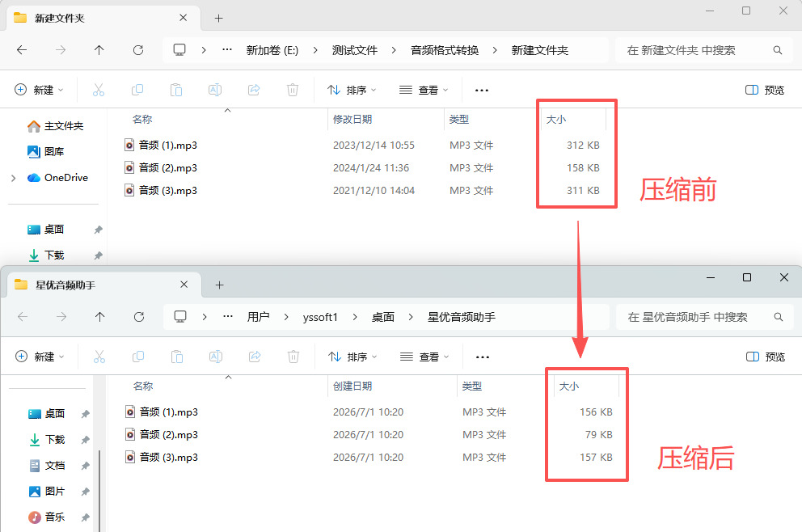Image resolution: width=802 pixels, height=532 pixels.
Task: Click Paste icon in 星优音频助手 window toolbar
Action: (177, 357)
